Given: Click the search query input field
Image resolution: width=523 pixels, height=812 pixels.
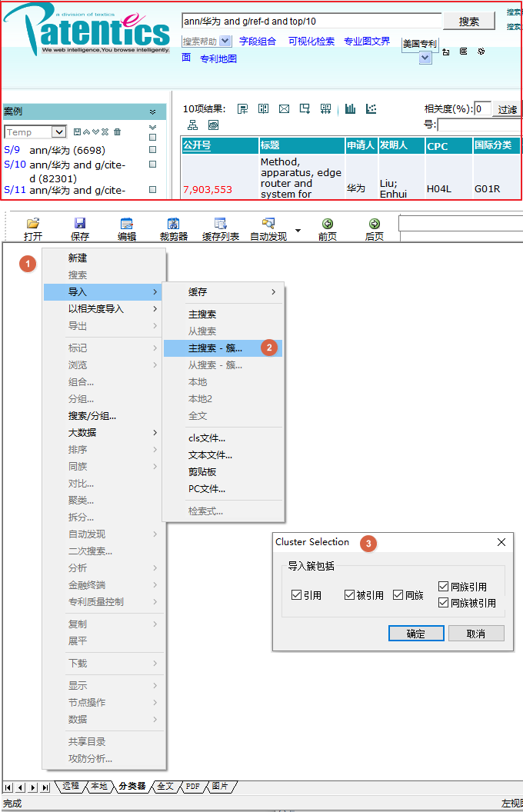Looking at the screenshot, I should [x=311, y=22].
